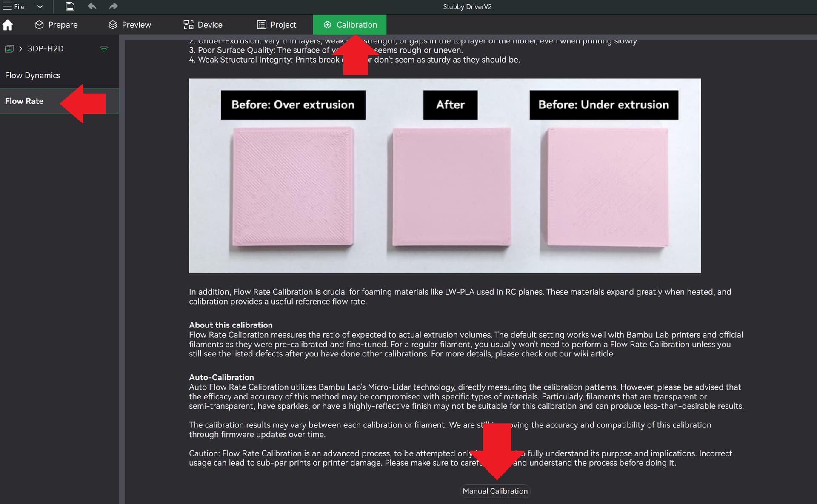817x504 pixels.
Task: Expand the File menu dropdown arrow
Action: (x=40, y=6)
